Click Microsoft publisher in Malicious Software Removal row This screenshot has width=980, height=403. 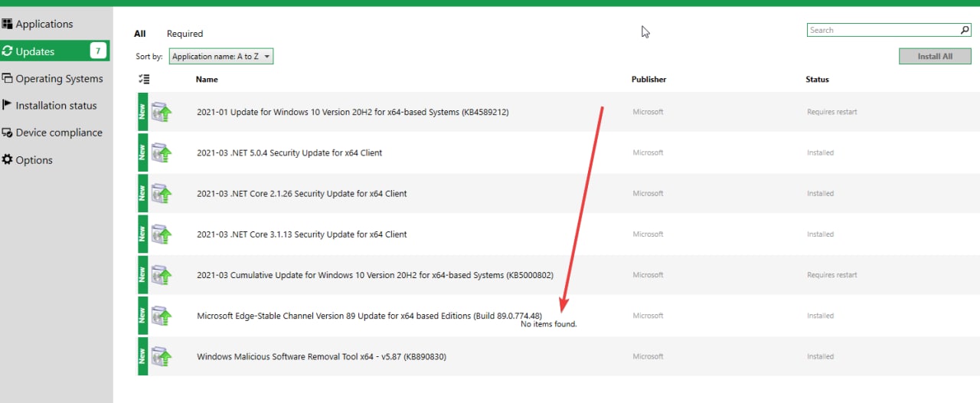tap(648, 355)
